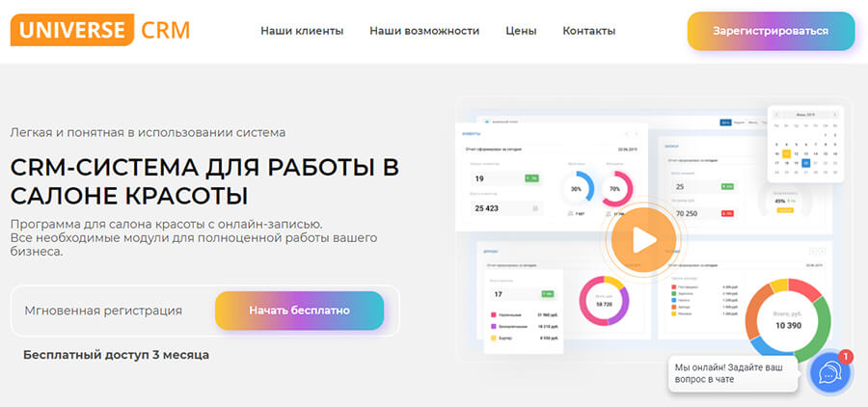Screen dimensions: 868x407
Task: Click the Мгновенная регистрация text
Action: point(103,311)
